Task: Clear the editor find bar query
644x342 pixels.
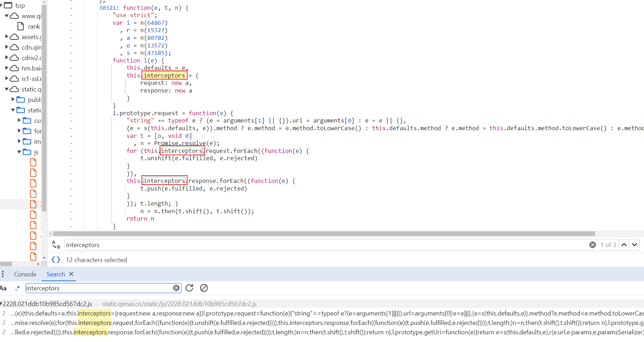Action: (592, 245)
